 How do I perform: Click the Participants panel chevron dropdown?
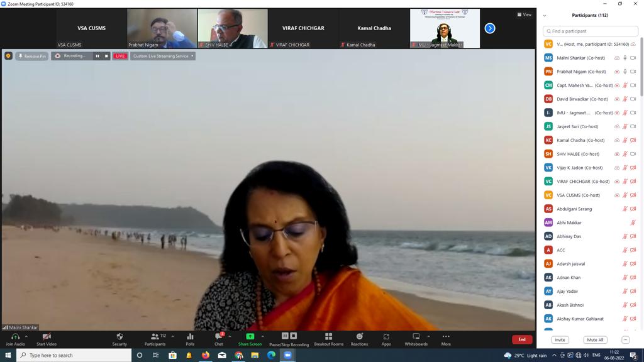tap(545, 16)
